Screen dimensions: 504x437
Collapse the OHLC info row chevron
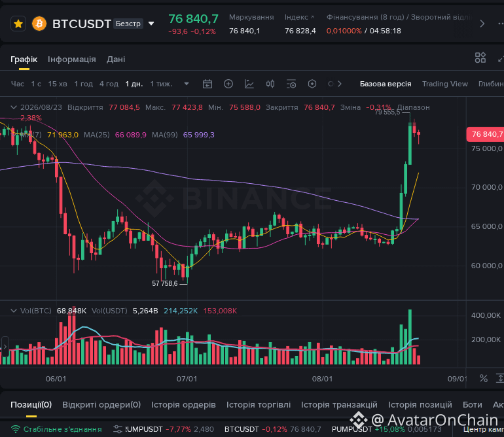tap(14, 107)
